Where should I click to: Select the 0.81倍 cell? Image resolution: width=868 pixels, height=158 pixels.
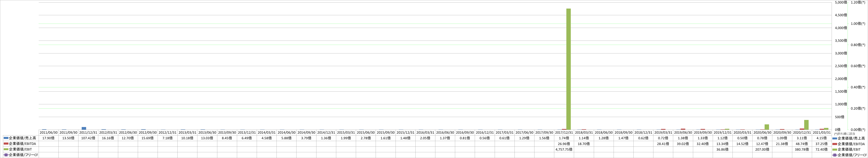465,138
